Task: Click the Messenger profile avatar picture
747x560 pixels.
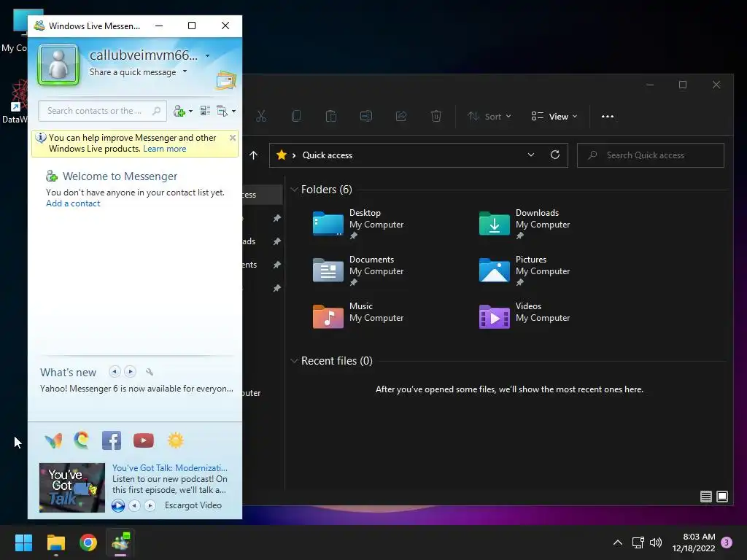Action: coord(58,65)
